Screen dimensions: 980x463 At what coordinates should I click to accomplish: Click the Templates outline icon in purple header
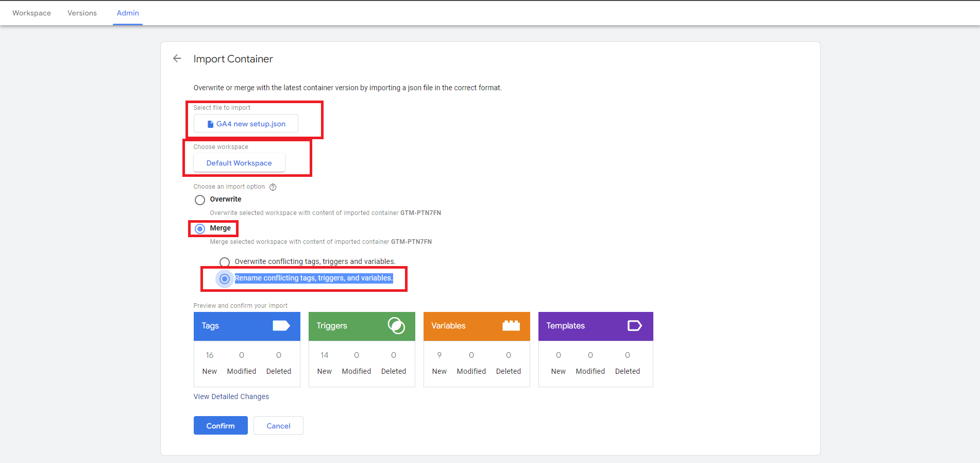tap(634, 326)
